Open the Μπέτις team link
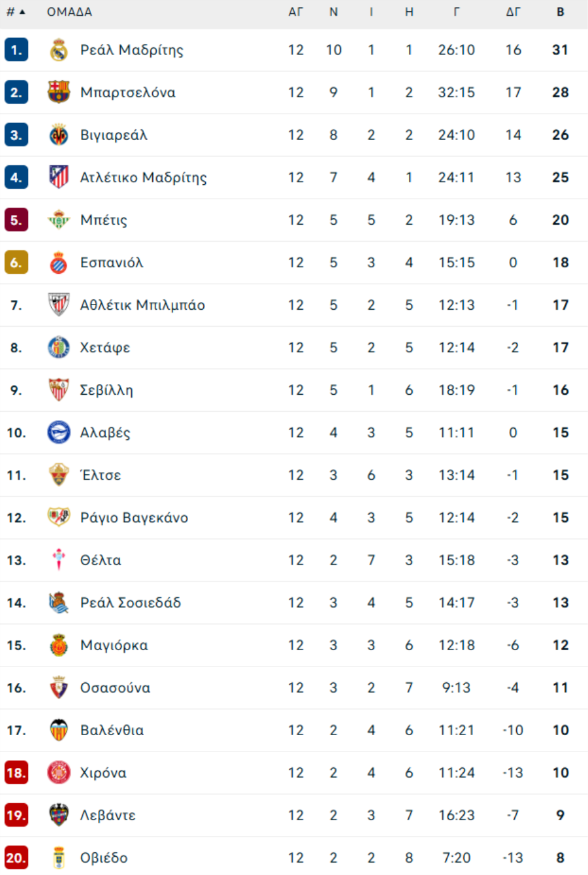Viewport: 588px width, 875px height. (104, 220)
